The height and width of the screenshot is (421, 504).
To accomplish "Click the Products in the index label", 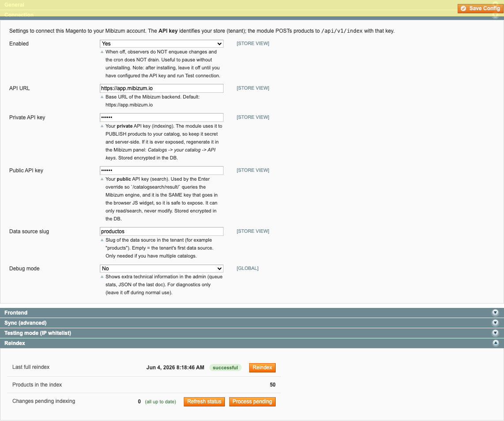I will pyautogui.click(x=37, y=385).
